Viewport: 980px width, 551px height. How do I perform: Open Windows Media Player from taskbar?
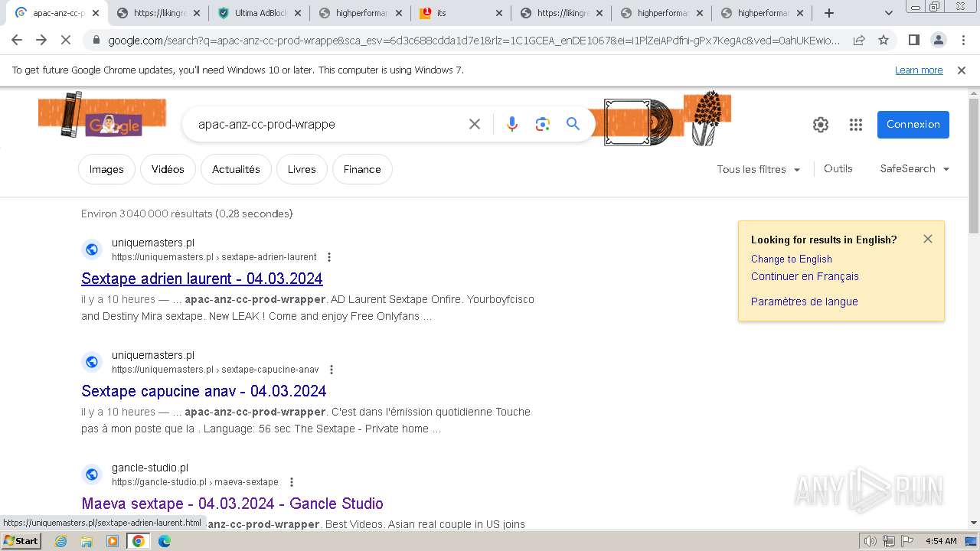[113, 541]
